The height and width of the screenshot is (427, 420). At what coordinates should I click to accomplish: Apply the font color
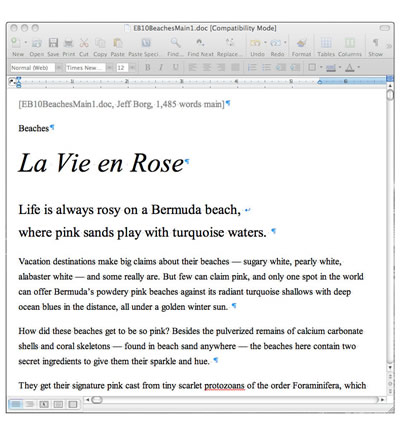(350, 68)
